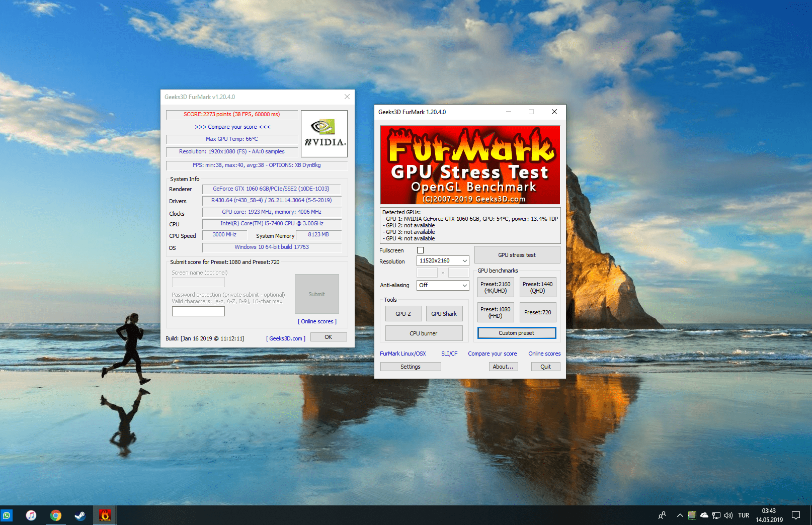This screenshot has width=812, height=525.
Task: Show hidden system tray icons
Action: point(680,515)
